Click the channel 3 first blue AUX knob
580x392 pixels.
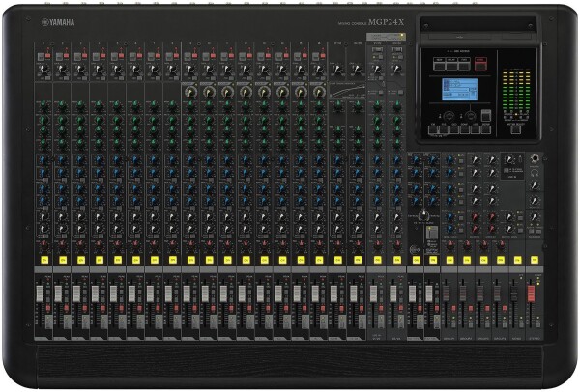[80, 160]
